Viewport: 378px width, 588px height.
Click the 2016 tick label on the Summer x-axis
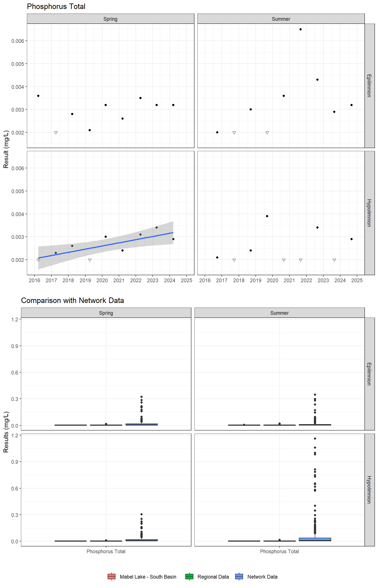tap(205, 280)
